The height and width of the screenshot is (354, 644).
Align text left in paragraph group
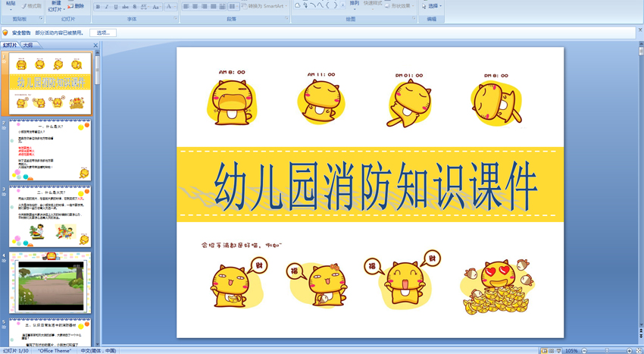click(x=186, y=7)
